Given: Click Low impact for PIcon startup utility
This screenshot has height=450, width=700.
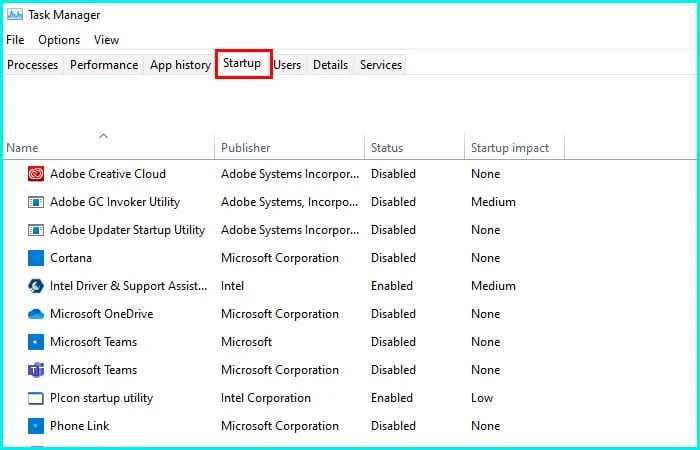Looking at the screenshot, I should click(x=482, y=398).
